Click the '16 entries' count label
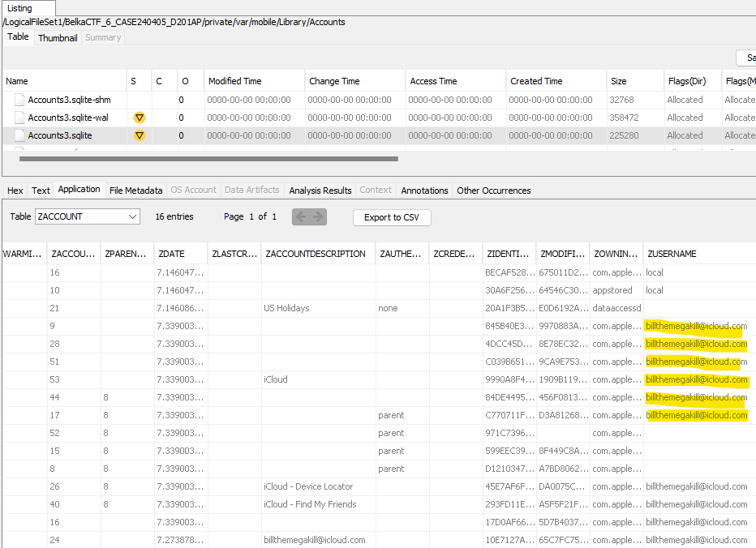The height and width of the screenshot is (548, 756). [174, 216]
